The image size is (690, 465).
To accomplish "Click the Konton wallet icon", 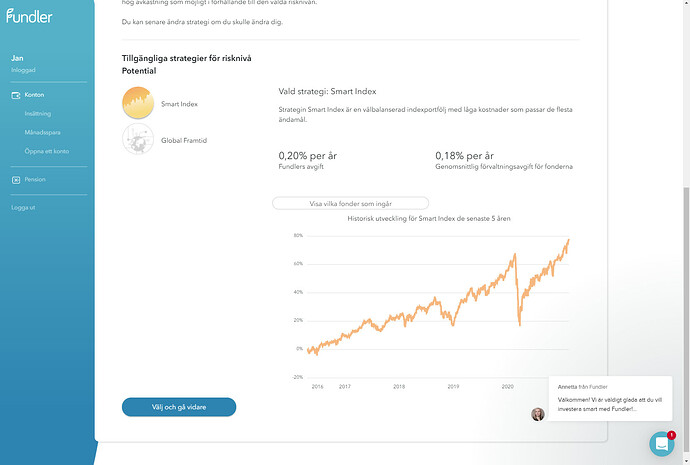I will 15,95.
